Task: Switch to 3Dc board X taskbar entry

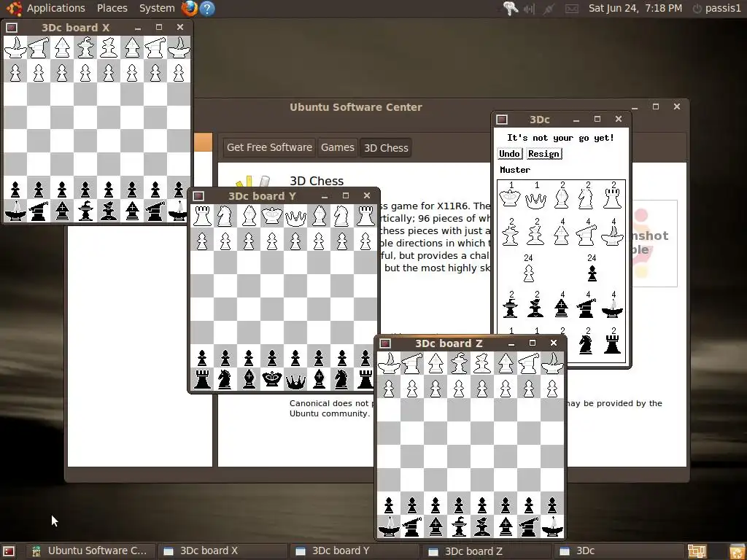Action: point(222,551)
